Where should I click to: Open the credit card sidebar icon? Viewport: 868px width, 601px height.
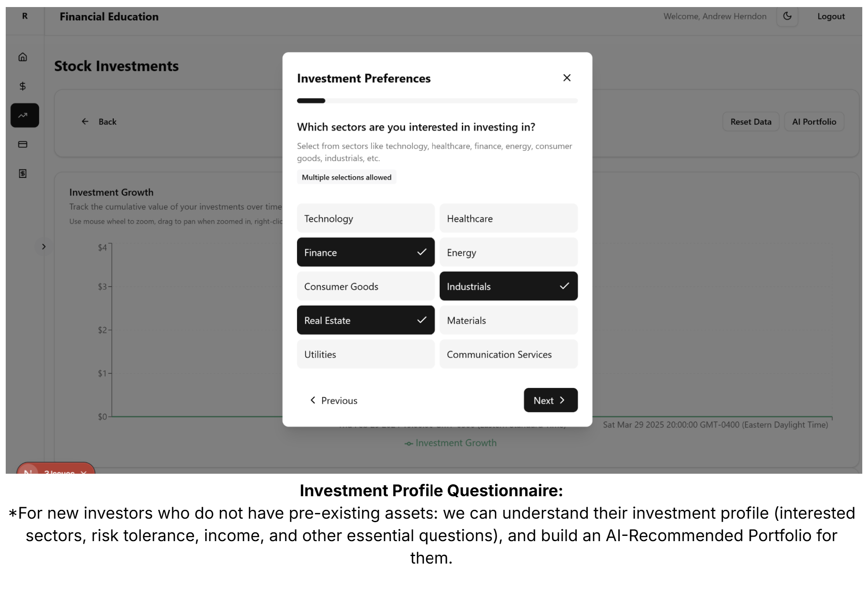[x=23, y=144]
